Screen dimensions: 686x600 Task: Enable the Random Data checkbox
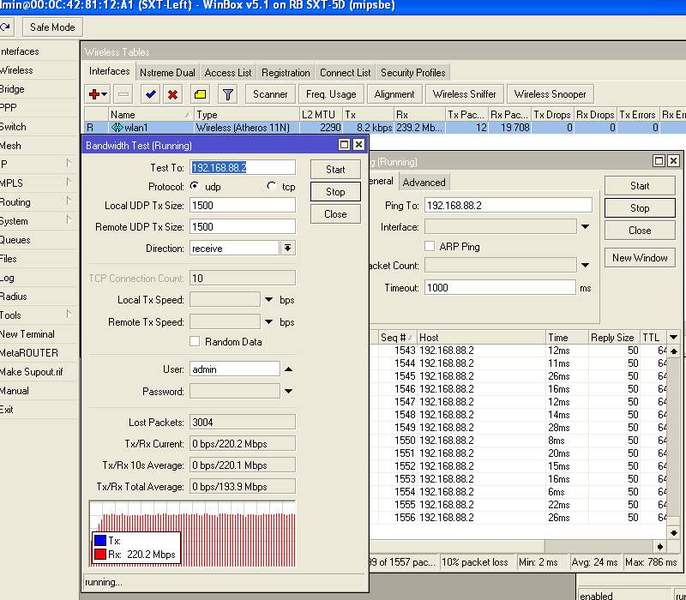195,341
